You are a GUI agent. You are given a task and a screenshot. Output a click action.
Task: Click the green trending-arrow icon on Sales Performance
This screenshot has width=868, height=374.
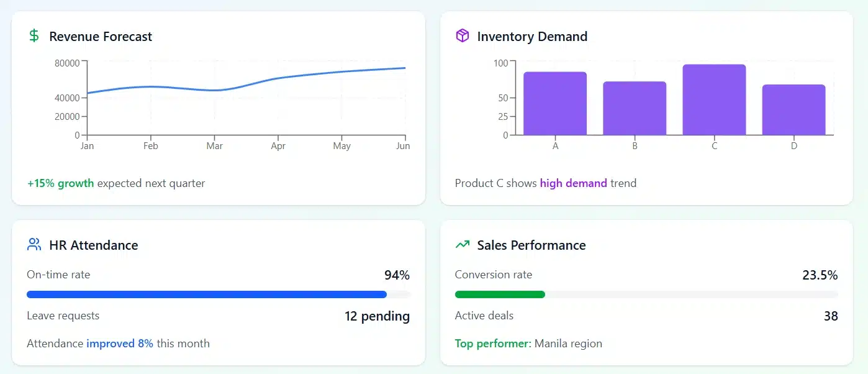[462, 244]
